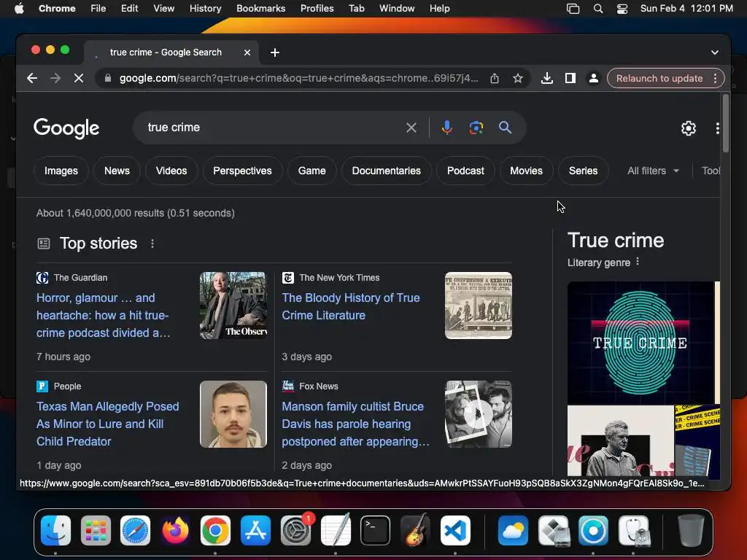The image size is (747, 560).
Task: Open the Profiles menu
Action: point(317,9)
